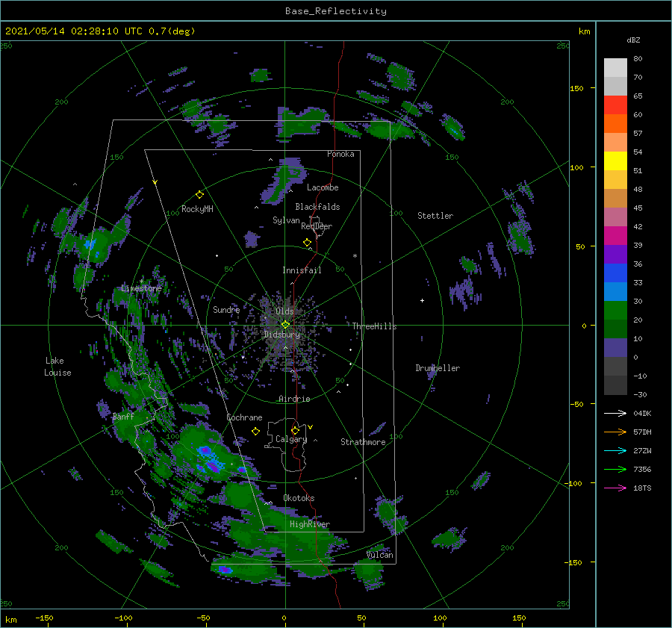672x628 pixels.
Task: Click the Airdrie label
Action: point(294,399)
